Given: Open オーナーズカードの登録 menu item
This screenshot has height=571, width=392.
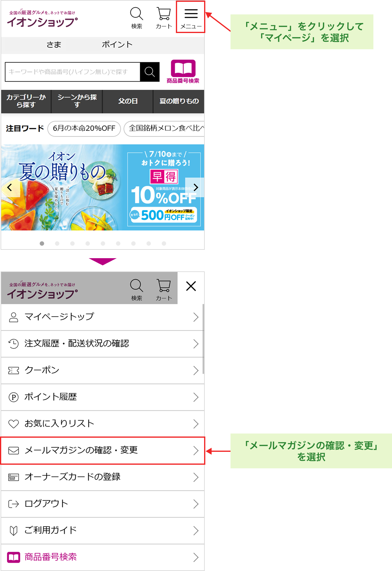Looking at the screenshot, I should click(103, 477).
